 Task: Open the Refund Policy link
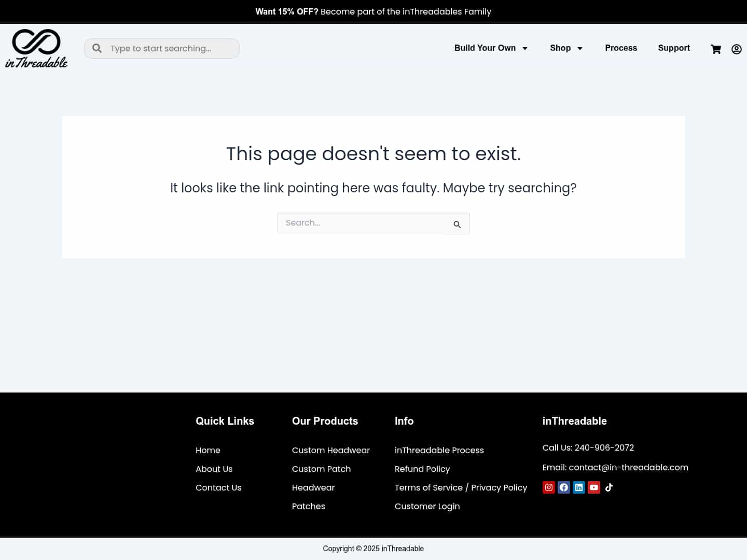[422, 469]
